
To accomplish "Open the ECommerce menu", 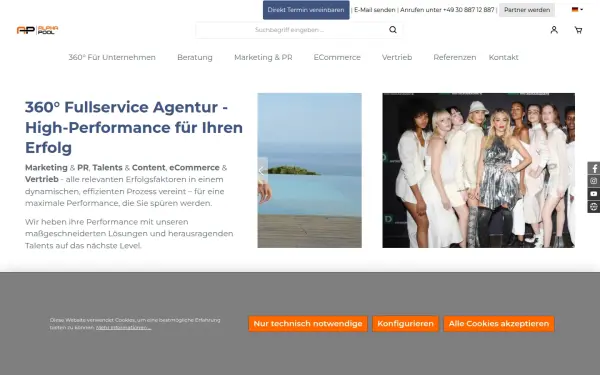I will [x=337, y=57].
